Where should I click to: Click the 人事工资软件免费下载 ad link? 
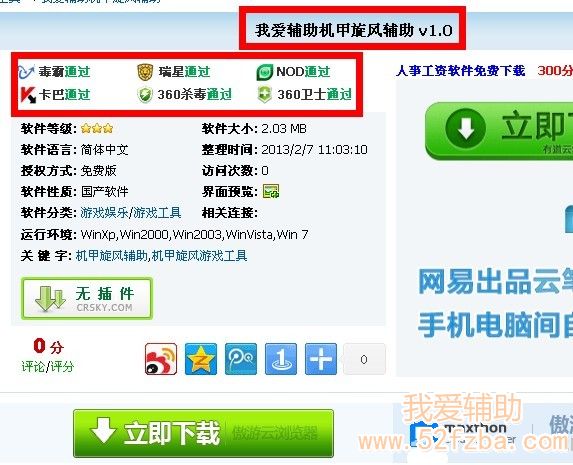click(x=460, y=71)
